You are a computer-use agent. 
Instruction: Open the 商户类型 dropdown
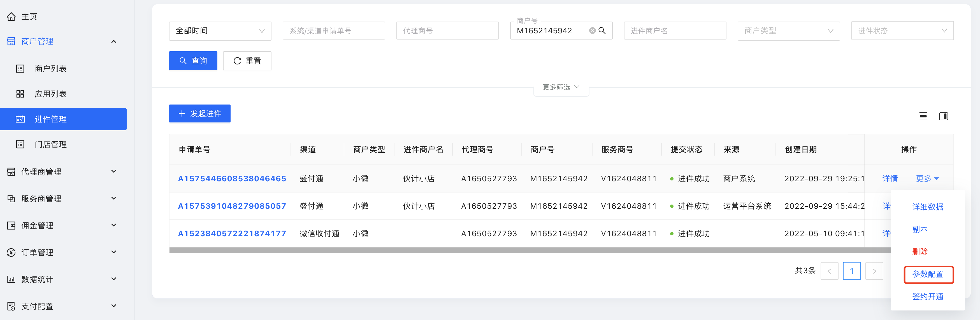788,31
